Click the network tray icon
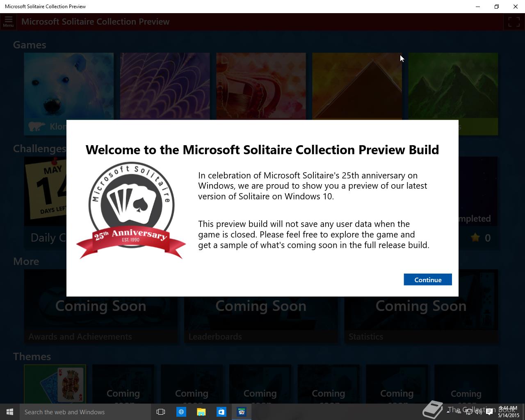525x420 pixels. [469, 412]
